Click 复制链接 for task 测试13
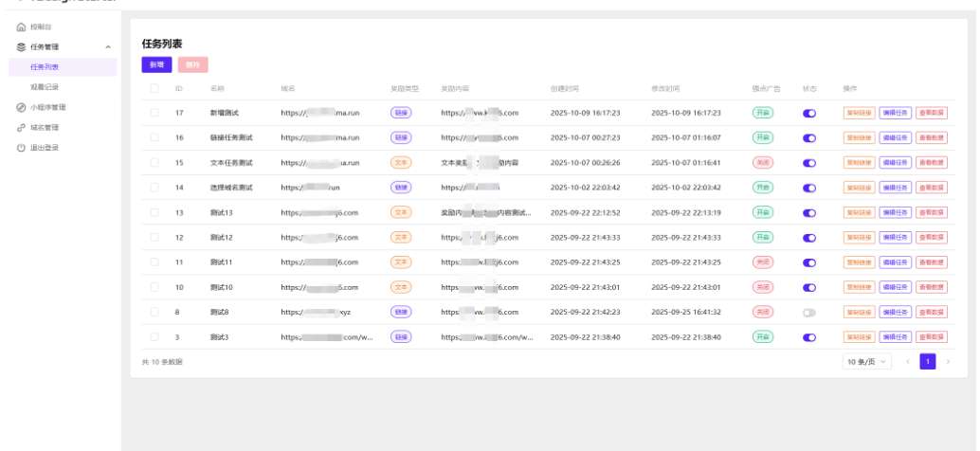Image resolution: width=980 pixels, height=451 pixels. (859, 212)
